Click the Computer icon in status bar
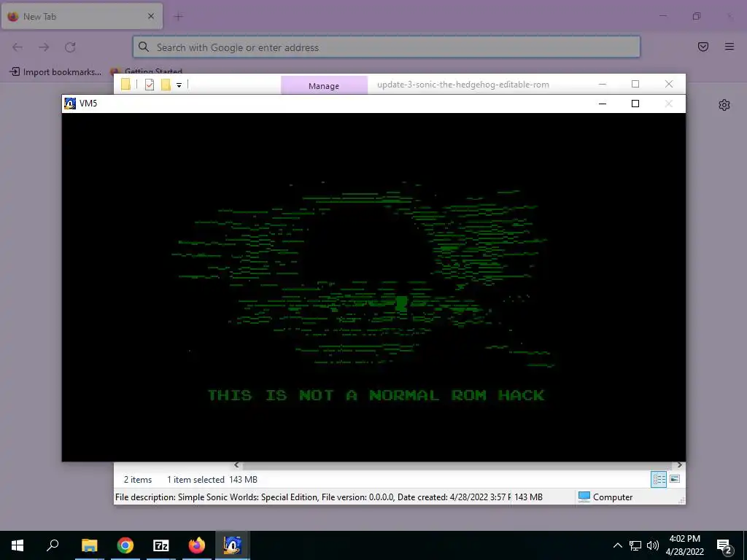The image size is (747, 560). 584,497
